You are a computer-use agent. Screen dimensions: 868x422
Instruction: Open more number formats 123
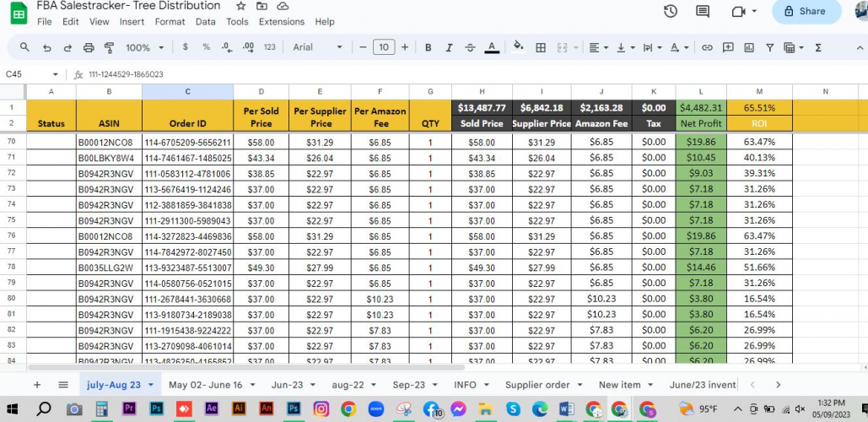[270, 47]
